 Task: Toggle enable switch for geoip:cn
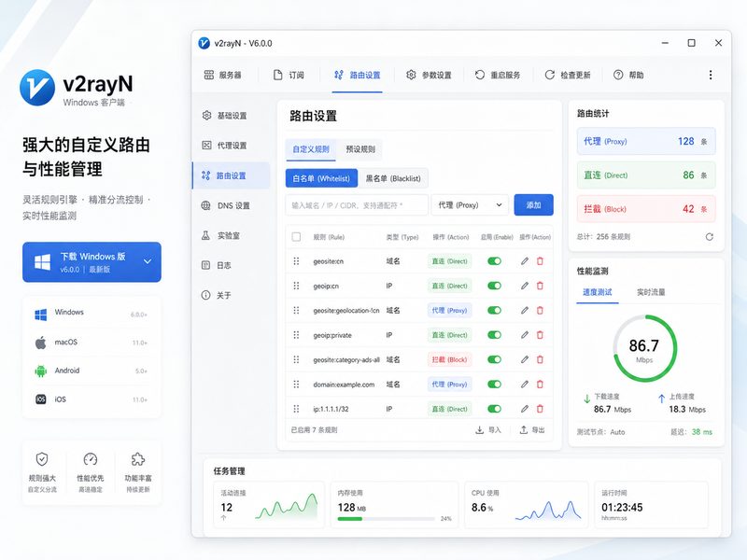(x=495, y=286)
